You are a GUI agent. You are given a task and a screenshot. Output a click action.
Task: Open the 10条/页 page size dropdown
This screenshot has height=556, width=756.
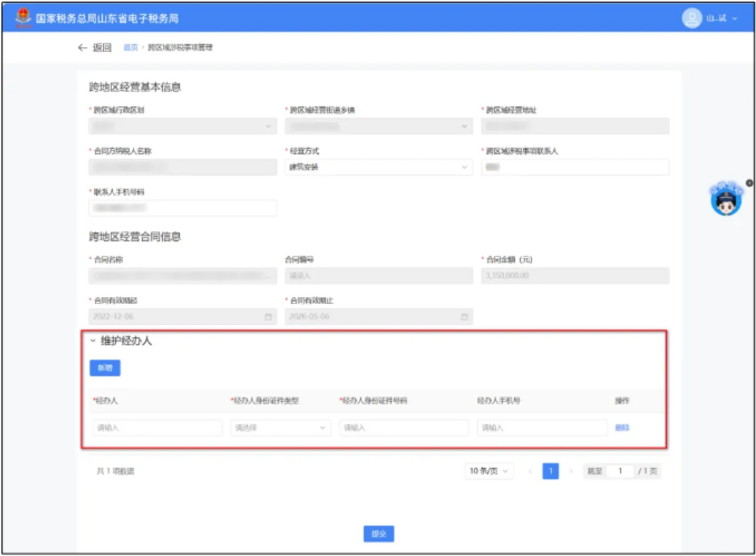(x=489, y=471)
